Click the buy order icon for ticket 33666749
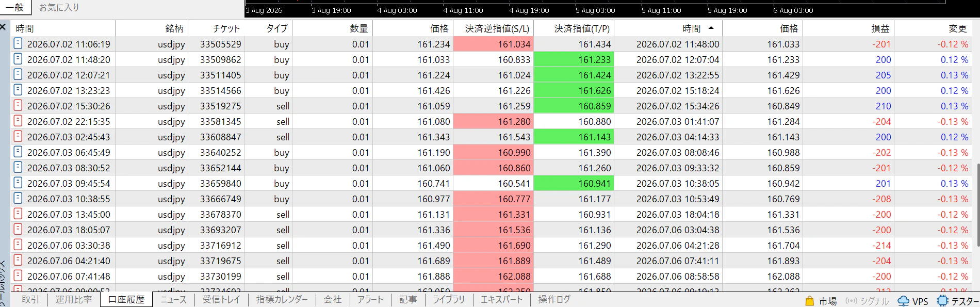 (x=18, y=198)
